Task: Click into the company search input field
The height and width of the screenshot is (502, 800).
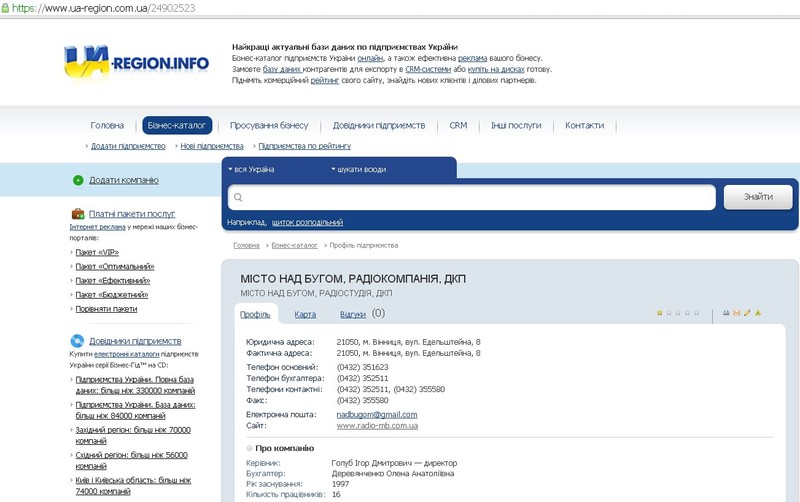Action: pyautogui.click(x=470, y=197)
